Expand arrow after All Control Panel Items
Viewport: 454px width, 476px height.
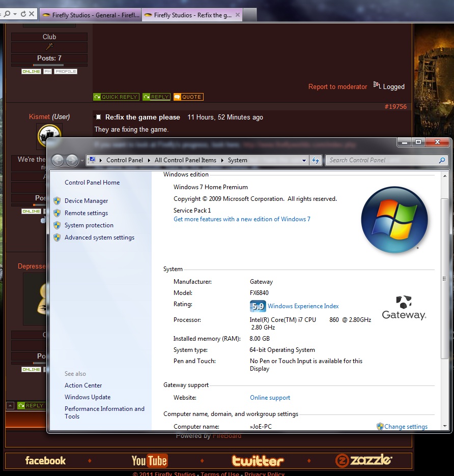(222, 160)
